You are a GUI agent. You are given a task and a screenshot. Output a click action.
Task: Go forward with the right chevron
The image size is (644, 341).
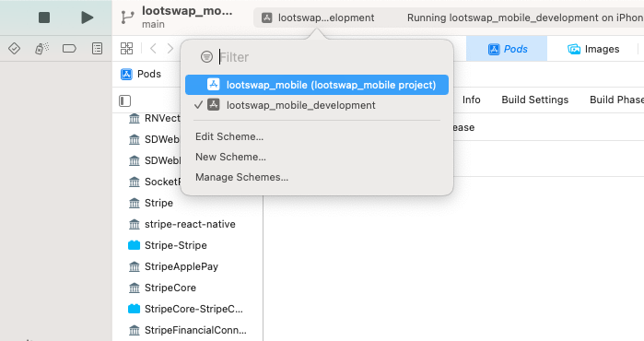tap(170, 49)
